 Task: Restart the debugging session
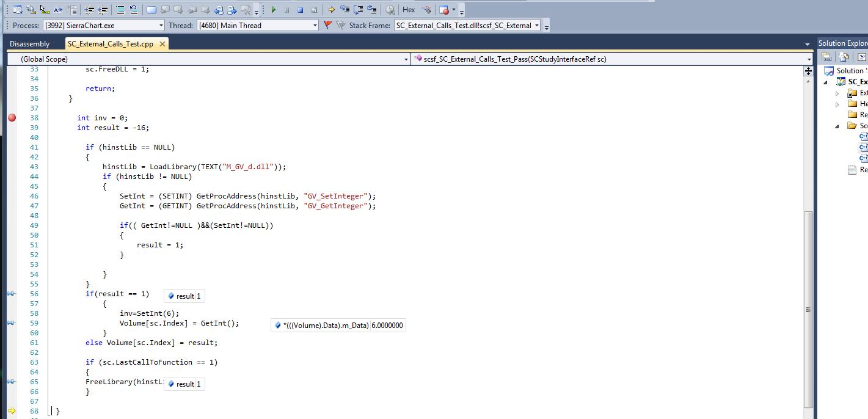coord(313,10)
